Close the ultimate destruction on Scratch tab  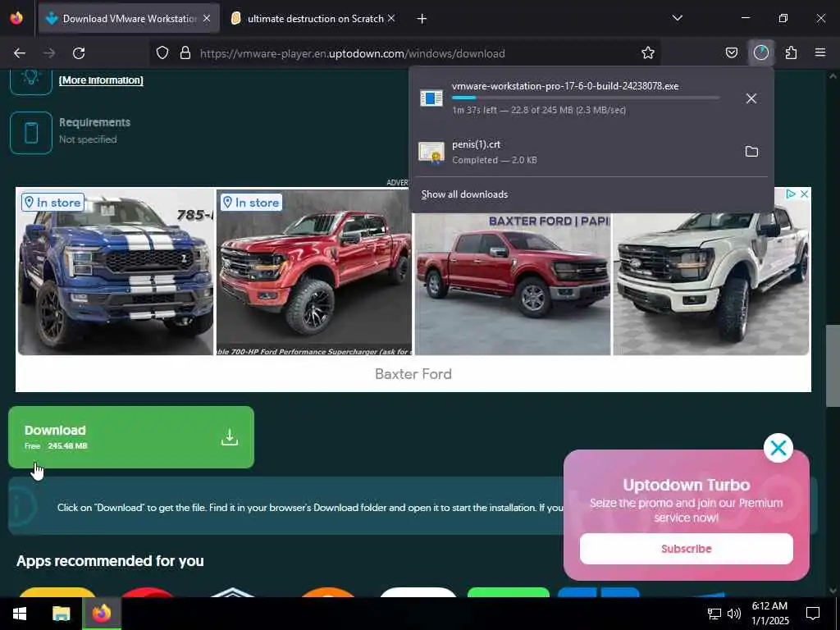(x=391, y=19)
